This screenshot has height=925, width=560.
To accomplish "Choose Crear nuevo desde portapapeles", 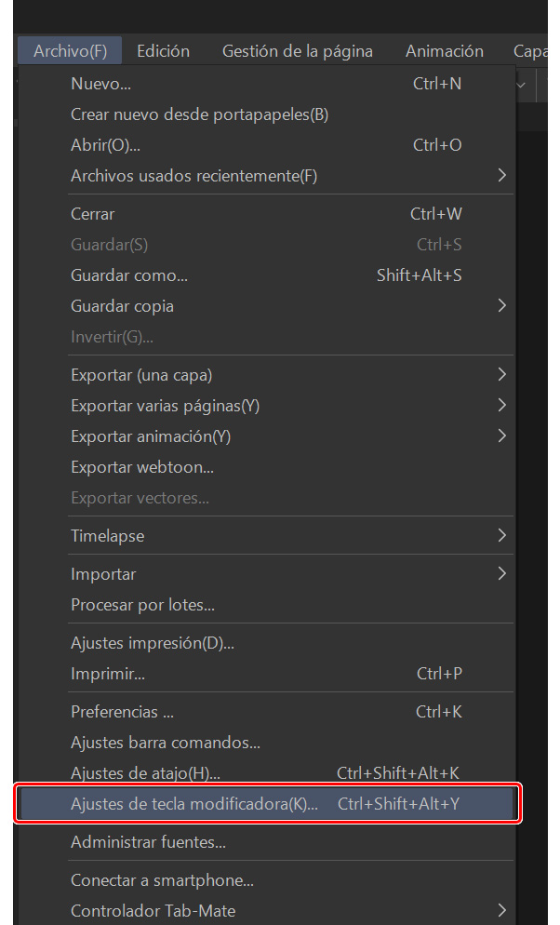I will point(199,114).
